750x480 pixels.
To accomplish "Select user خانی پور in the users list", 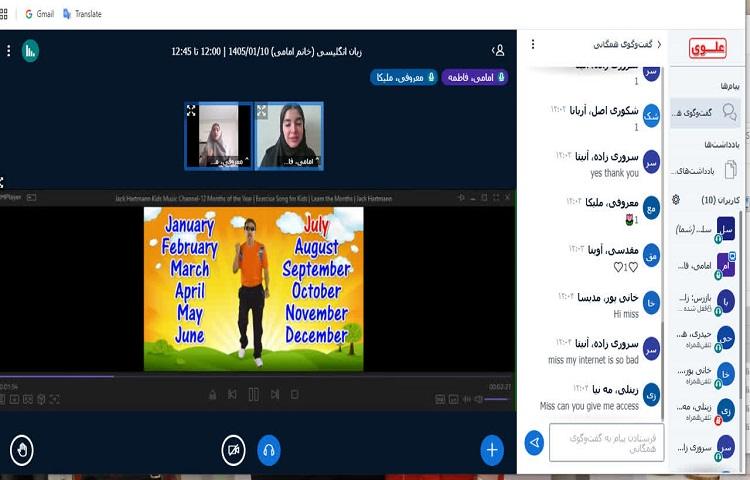I will pyautogui.click(x=705, y=375).
